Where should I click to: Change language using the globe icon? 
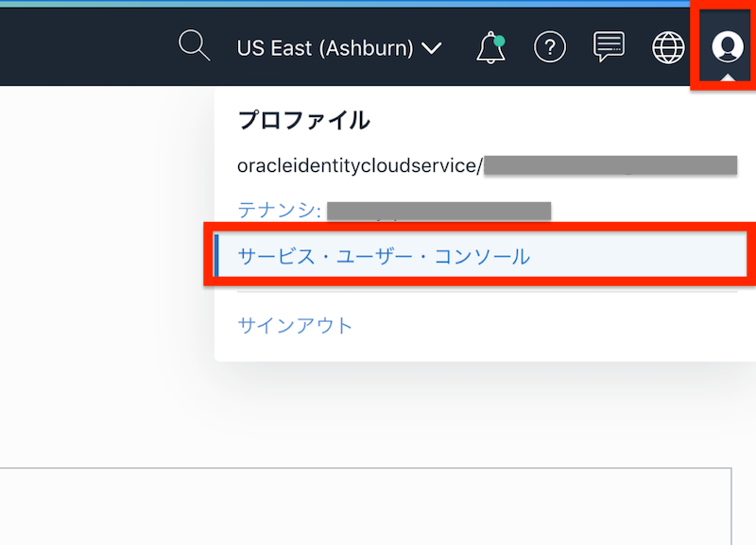coord(667,45)
